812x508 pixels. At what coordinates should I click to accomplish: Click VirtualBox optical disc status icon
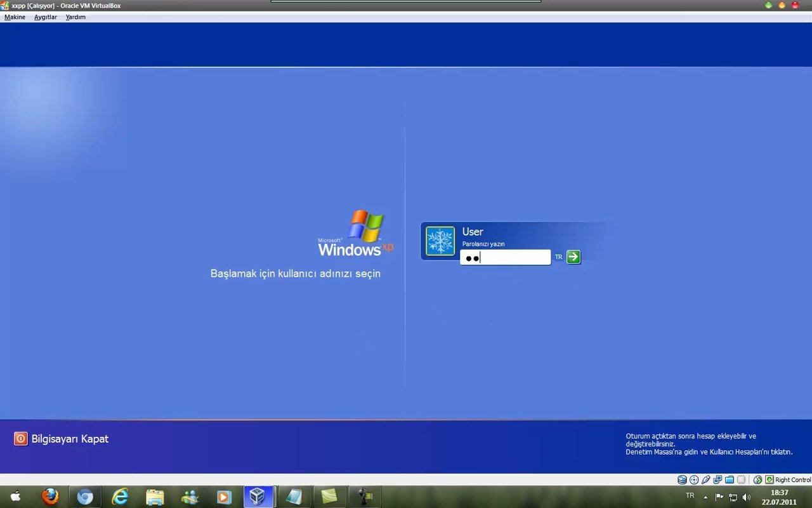point(694,479)
